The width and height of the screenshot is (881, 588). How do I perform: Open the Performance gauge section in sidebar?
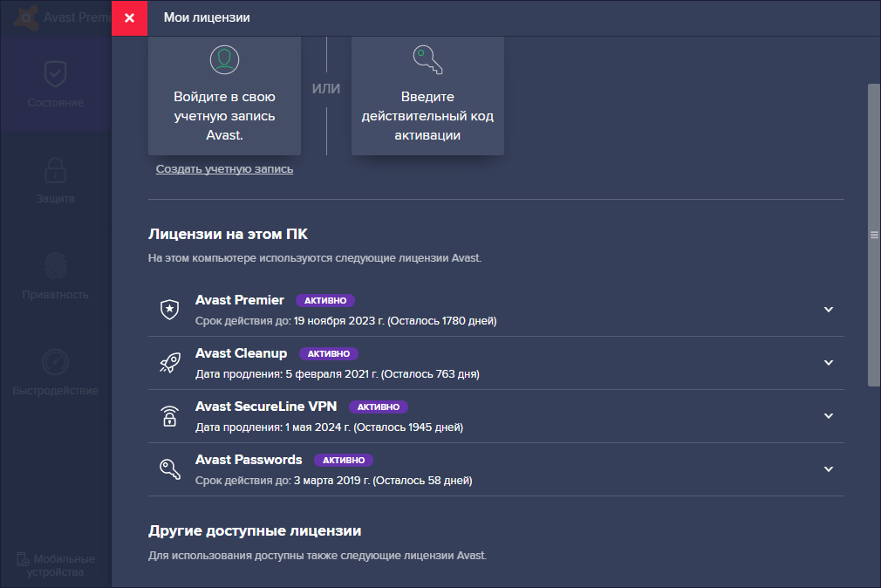tap(56, 372)
